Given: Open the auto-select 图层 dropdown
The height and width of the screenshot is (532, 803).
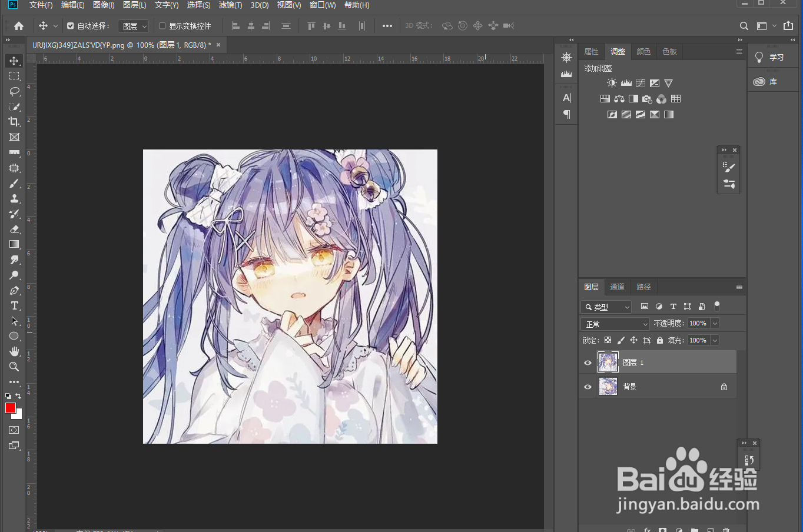Looking at the screenshot, I should tap(133, 26).
